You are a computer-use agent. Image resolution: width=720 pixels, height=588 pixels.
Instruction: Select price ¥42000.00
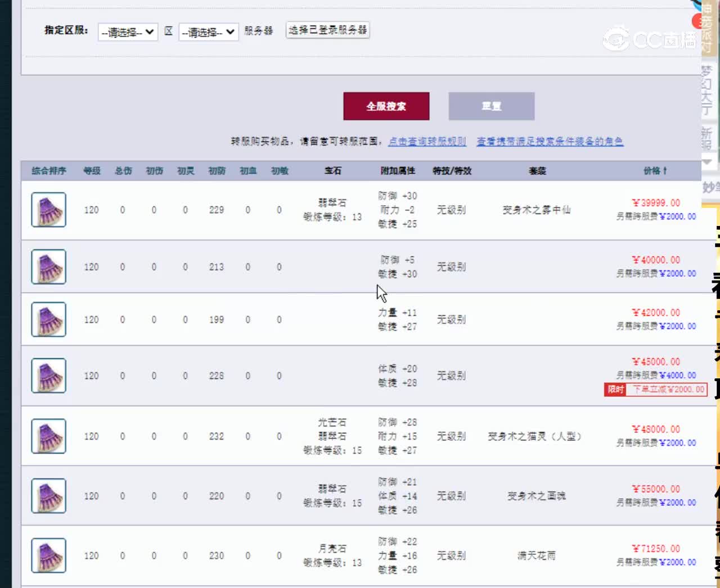coord(656,313)
